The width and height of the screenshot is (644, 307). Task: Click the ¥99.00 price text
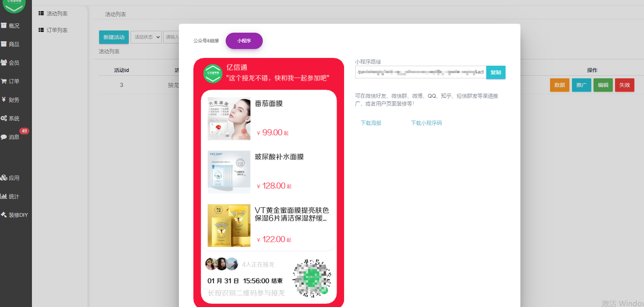pyautogui.click(x=272, y=133)
